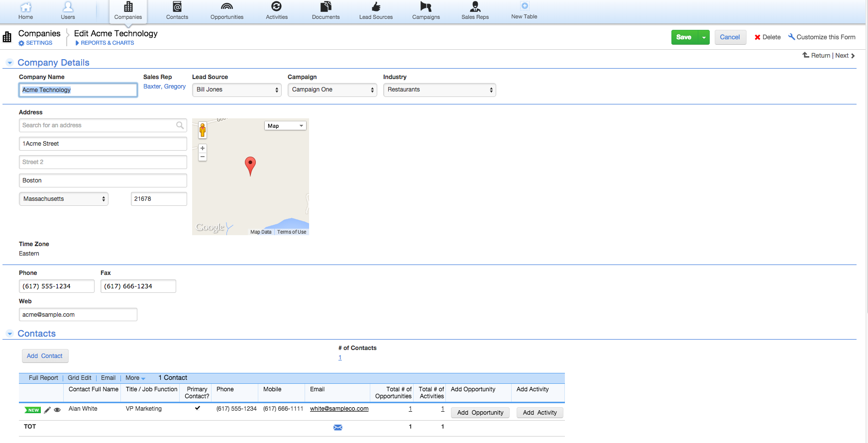Screen dimensions: 868x443
Task: Click the Web field acme@sample.com
Action: (x=78, y=315)
